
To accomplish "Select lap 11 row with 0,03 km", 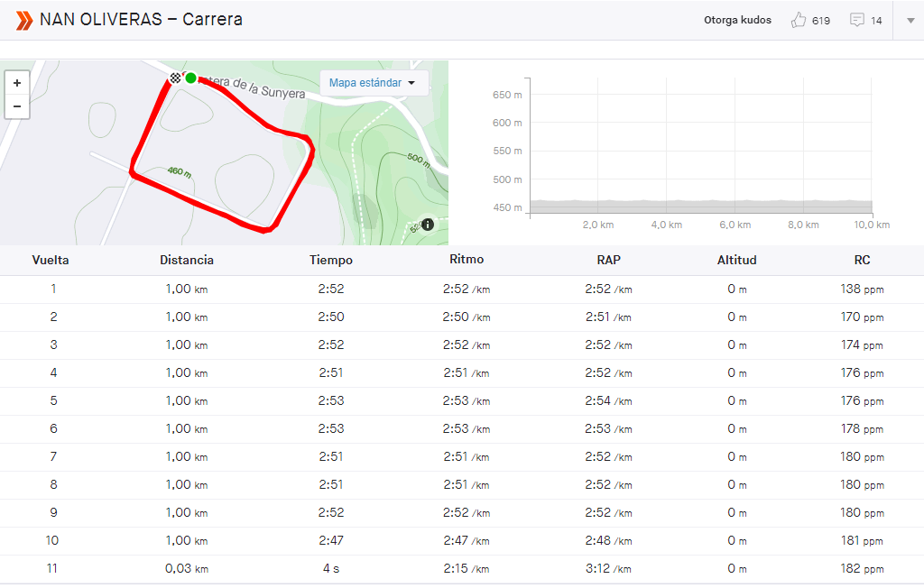I will pos(462,568).
